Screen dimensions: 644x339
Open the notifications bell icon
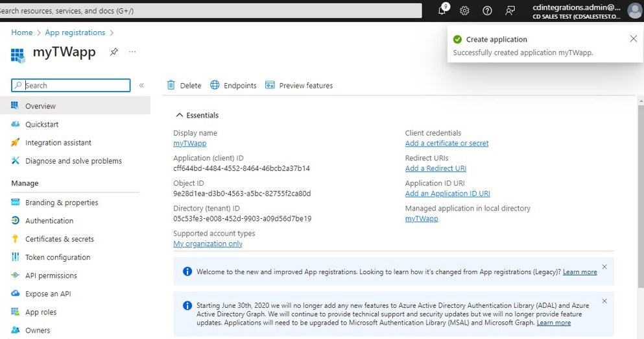(443, 10)
